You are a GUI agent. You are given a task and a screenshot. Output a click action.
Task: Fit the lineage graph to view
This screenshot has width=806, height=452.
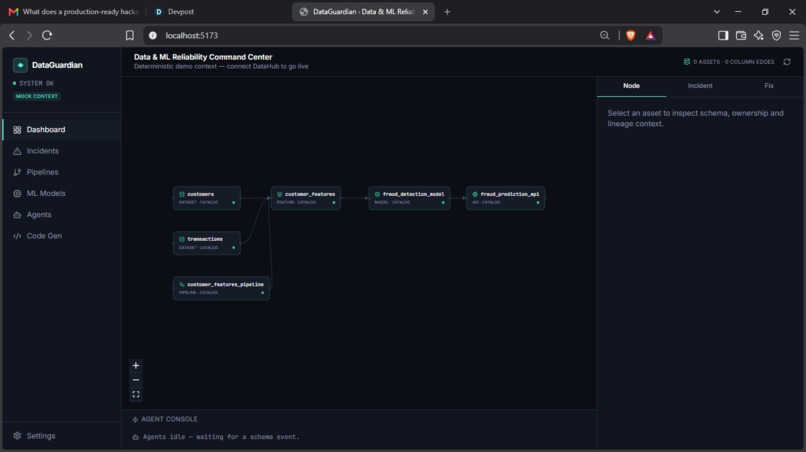pos(136,394)
